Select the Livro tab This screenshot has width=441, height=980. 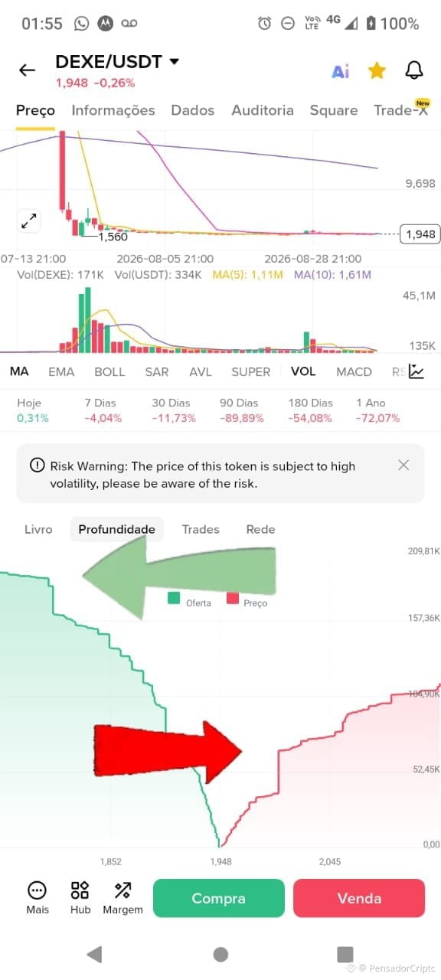click(38, 529)
